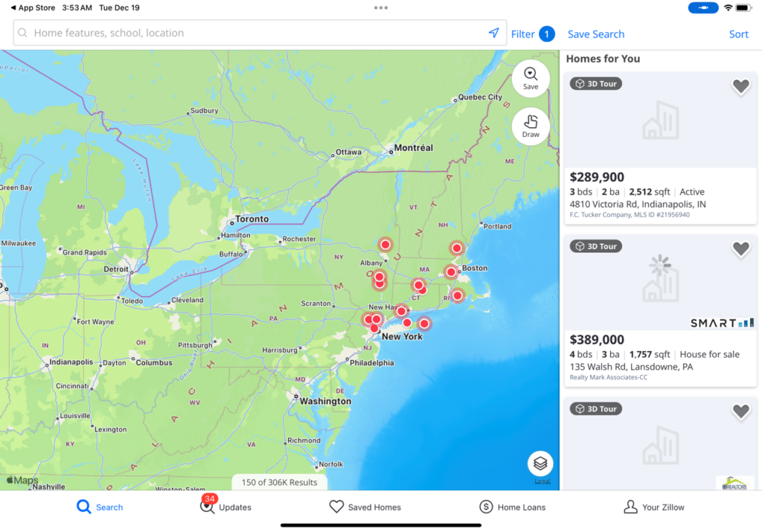Click the Montréal label on the map
This screenshot has width=762, height=532.
pyautogui.click(x=413, y=148)
